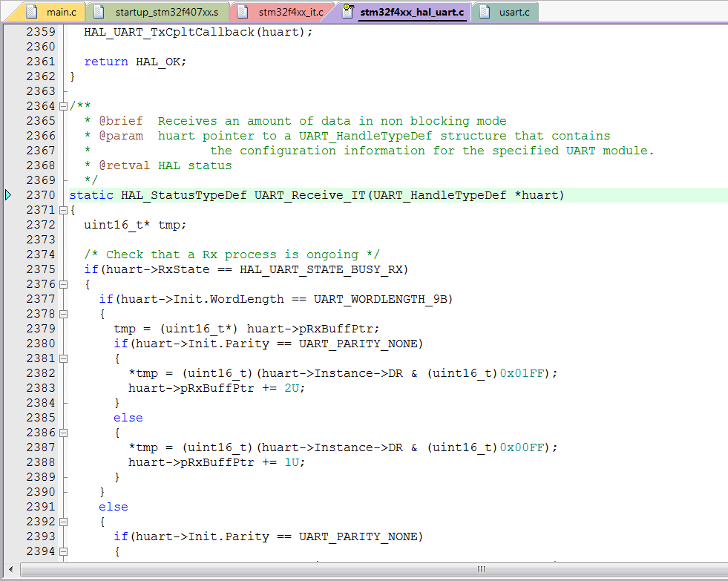Viewport: 728px width, 581px height.
Task: Click UART_PARITY_NONE on line 2393
Action: click(x=358, y=537)
